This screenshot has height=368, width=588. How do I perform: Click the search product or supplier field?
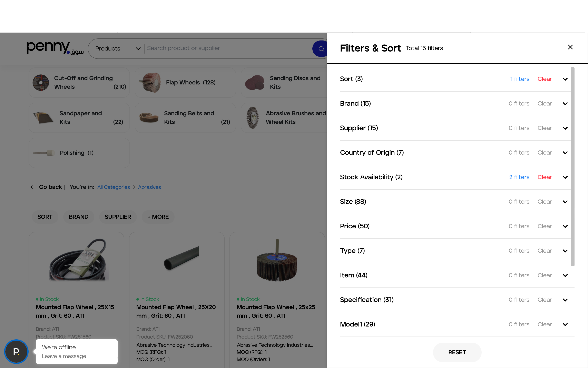[228, 48]
